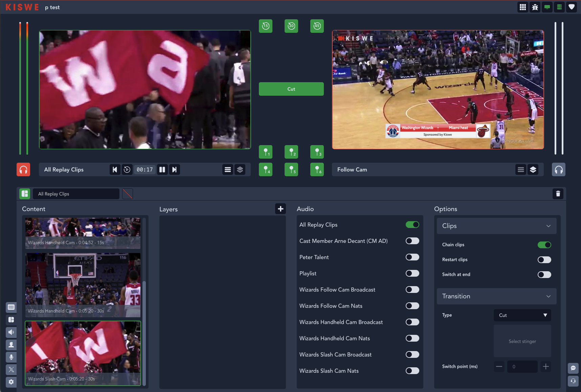Click the bug report icon
581x392 pixels.
(535, 7)
